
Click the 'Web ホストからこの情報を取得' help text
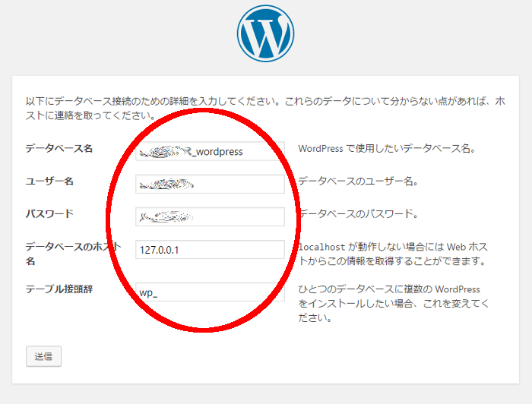click(391, 261)
